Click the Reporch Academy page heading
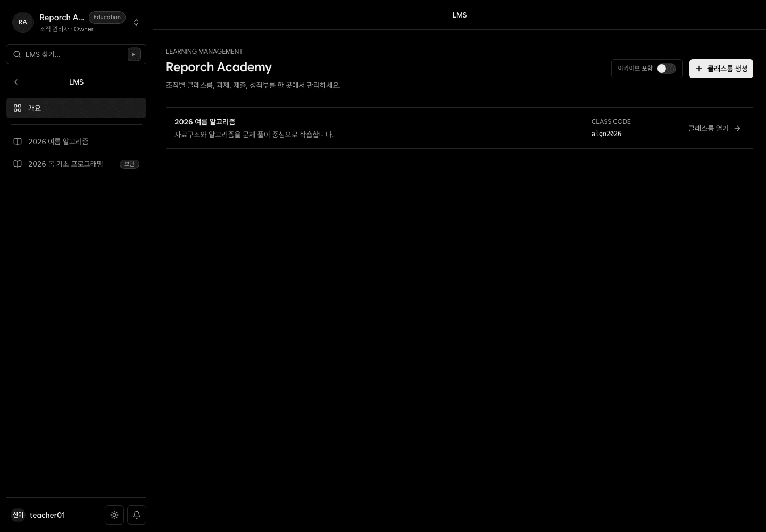Viewport: 766px width, 532px height. pos(219,67)
